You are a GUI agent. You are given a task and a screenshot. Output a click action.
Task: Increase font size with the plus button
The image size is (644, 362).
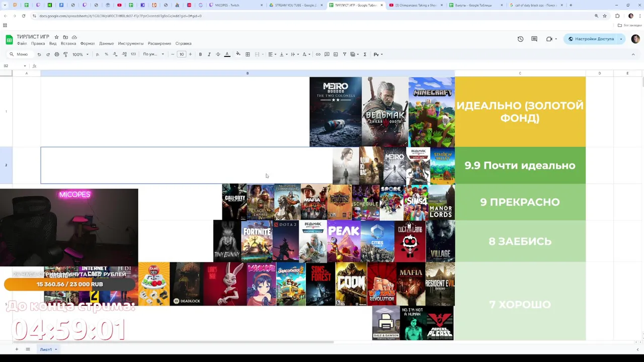point(190,54)
